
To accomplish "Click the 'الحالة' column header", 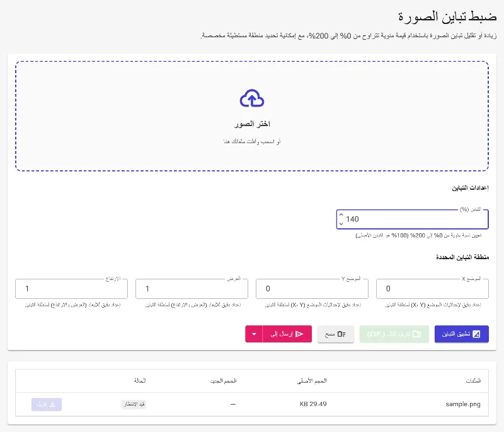I will point(140,381).
